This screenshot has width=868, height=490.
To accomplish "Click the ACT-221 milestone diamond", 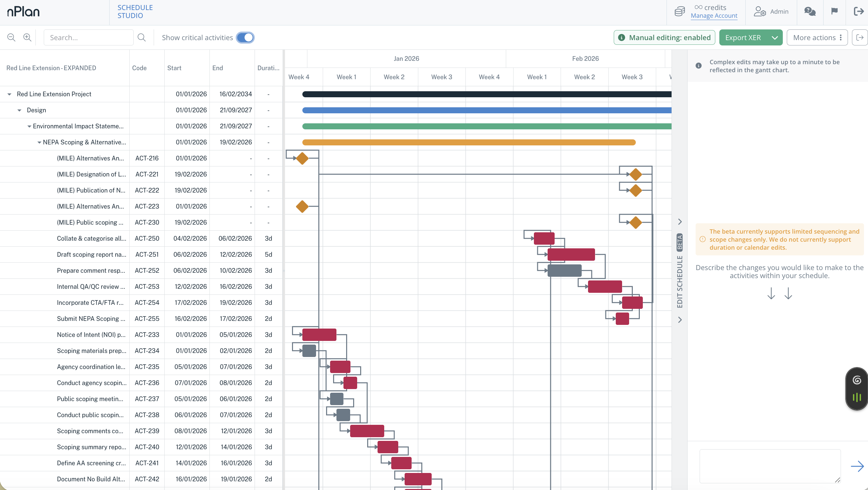I will [636, 174].
